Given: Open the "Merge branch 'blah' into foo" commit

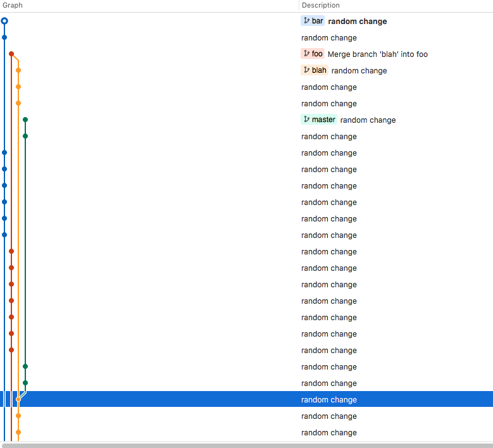Looking at the screenshot, I should 378,54.
